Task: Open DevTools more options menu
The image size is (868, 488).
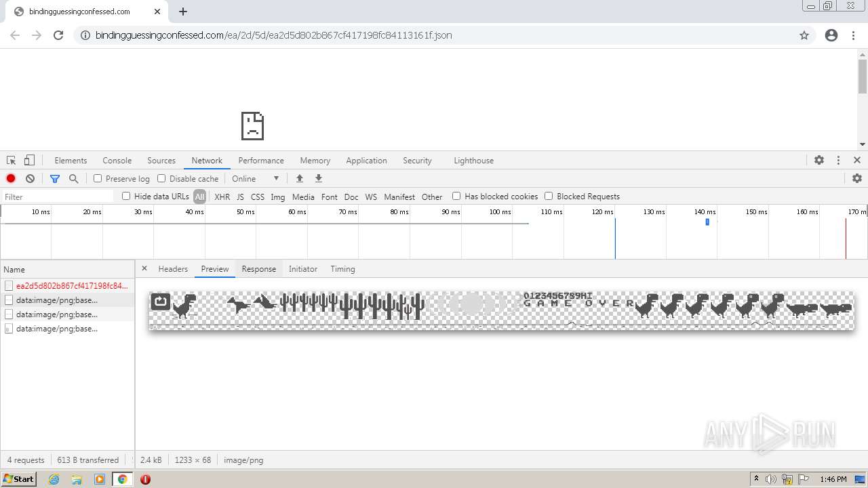Action: tap(838, 161)
